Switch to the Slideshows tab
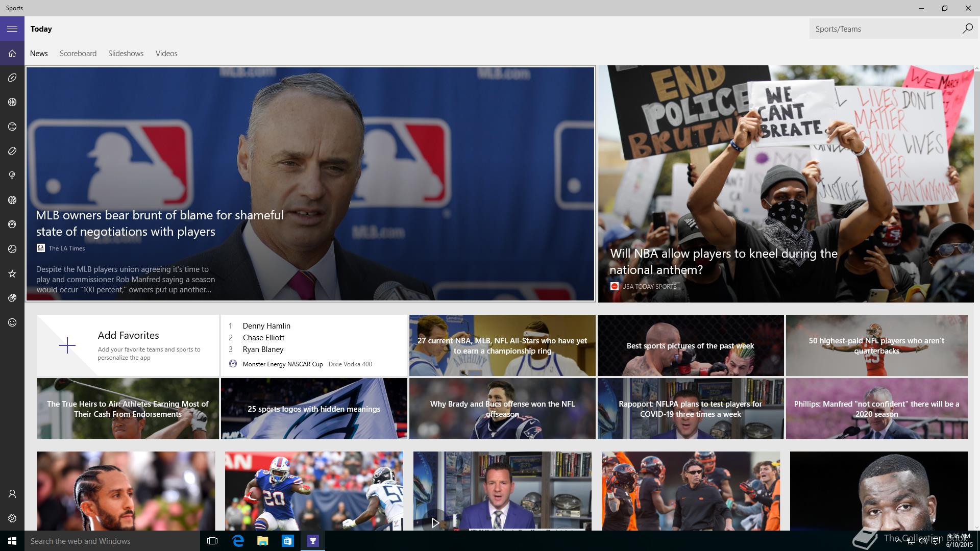This screenshot has width=980, height=551. coord(126,54)
